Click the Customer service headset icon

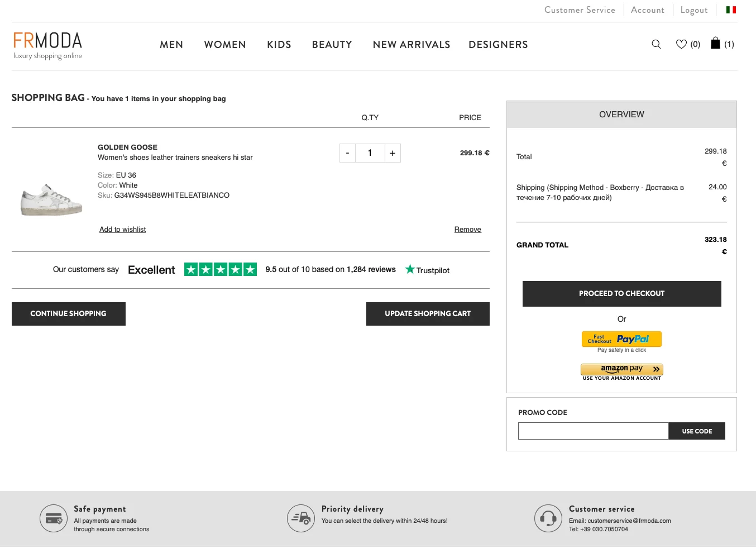coord(548,518)
